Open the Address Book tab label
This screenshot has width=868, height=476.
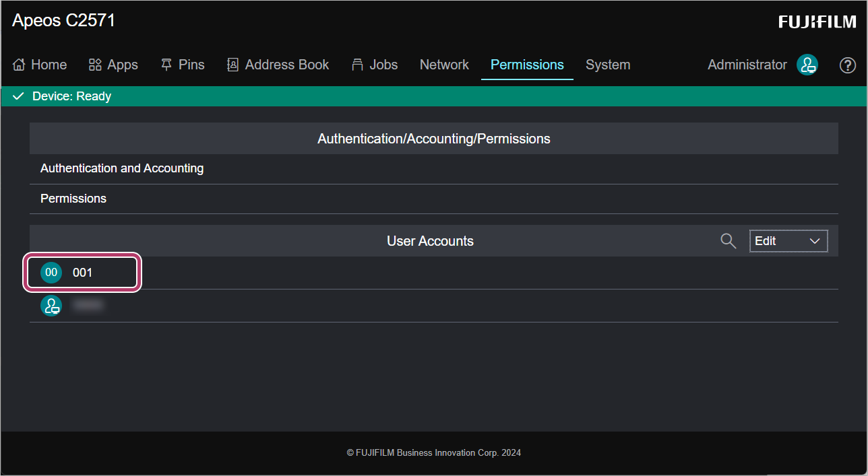click(287, 65)
